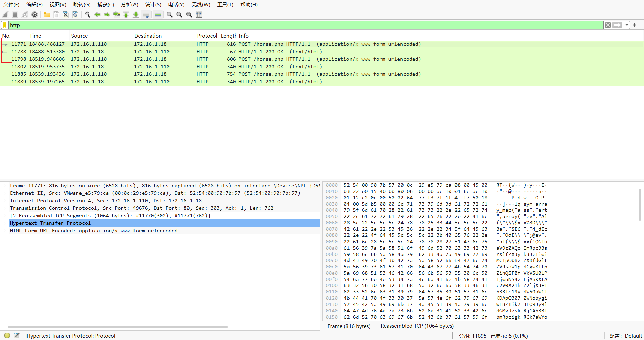Go back in packet history
Image resolution: width=644 pixels, height=340 pixels.
coord(97,15)
